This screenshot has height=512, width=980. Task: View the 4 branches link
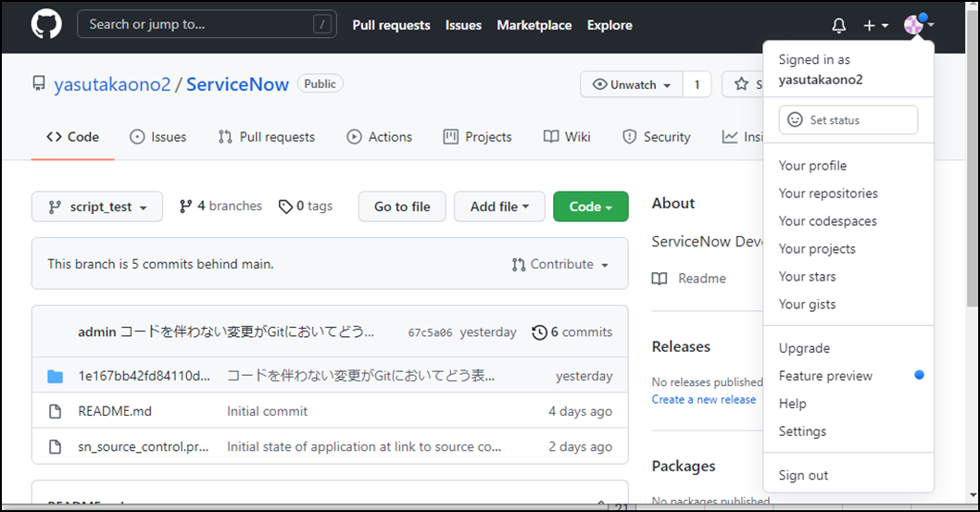220,206
